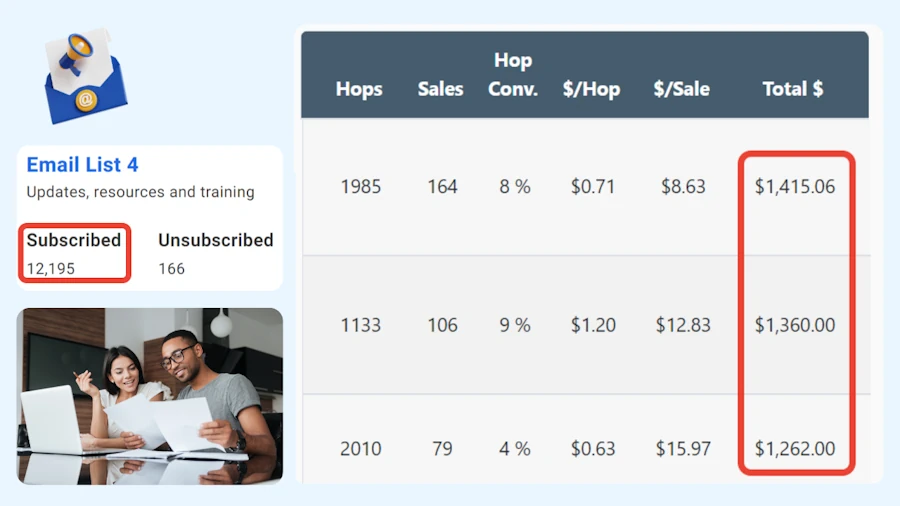
Task: Click the Unsubscribed count 166
Action: pyautogui.click(x=171, y=268)
